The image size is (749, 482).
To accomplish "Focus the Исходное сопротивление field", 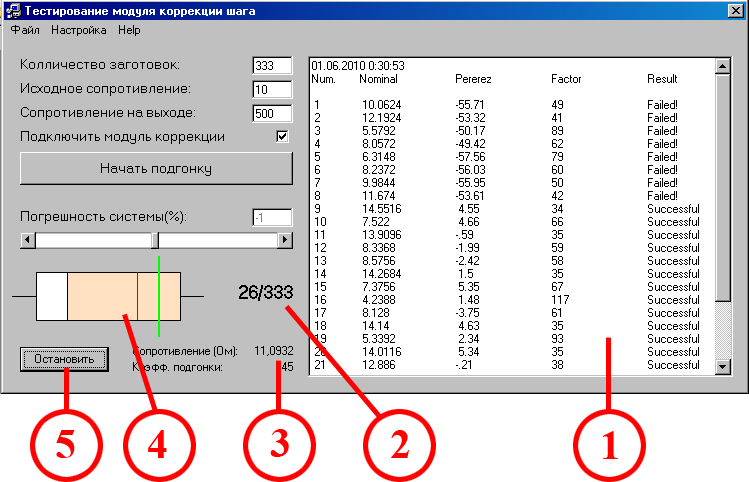I will click(x=272, y=89).
